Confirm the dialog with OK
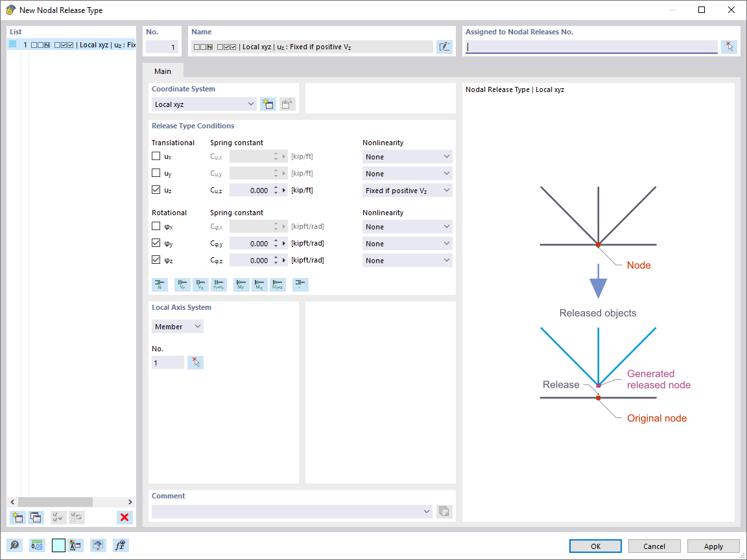The image size is (747, 560). [x=595, y=546]
